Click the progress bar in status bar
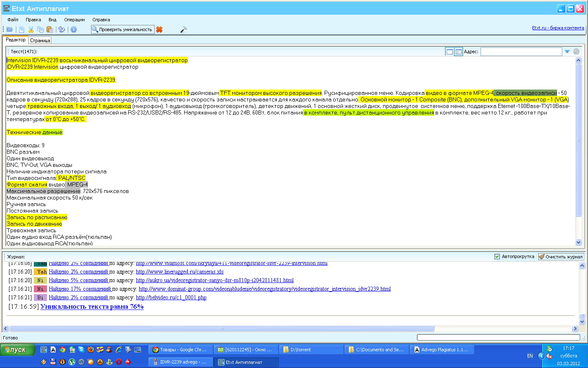Screen dimensions: 588x368 [499, 337]
